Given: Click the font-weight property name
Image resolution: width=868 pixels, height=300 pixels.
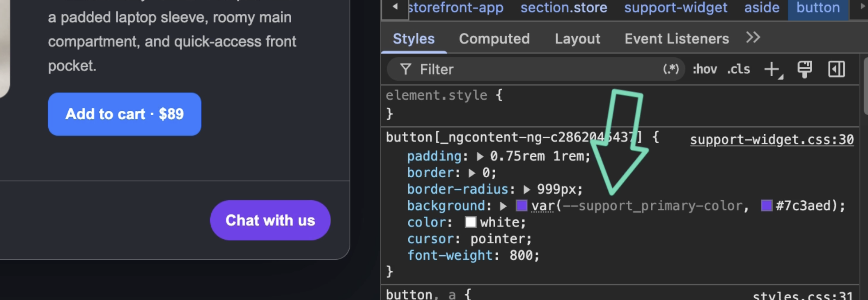Looking at the screenshot, I should pyautogui.click(x=450, y=256).
